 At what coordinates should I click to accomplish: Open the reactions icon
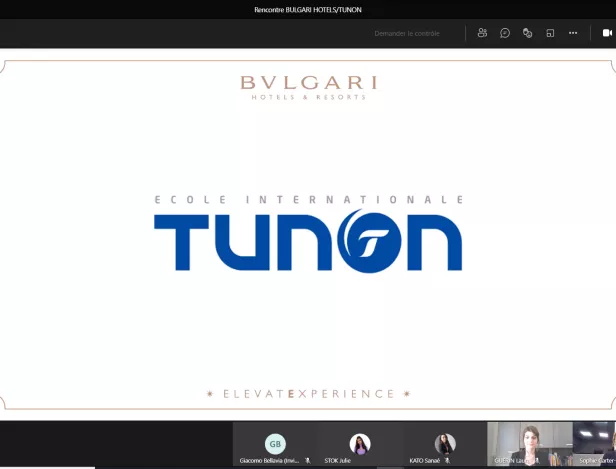point(527,33)
